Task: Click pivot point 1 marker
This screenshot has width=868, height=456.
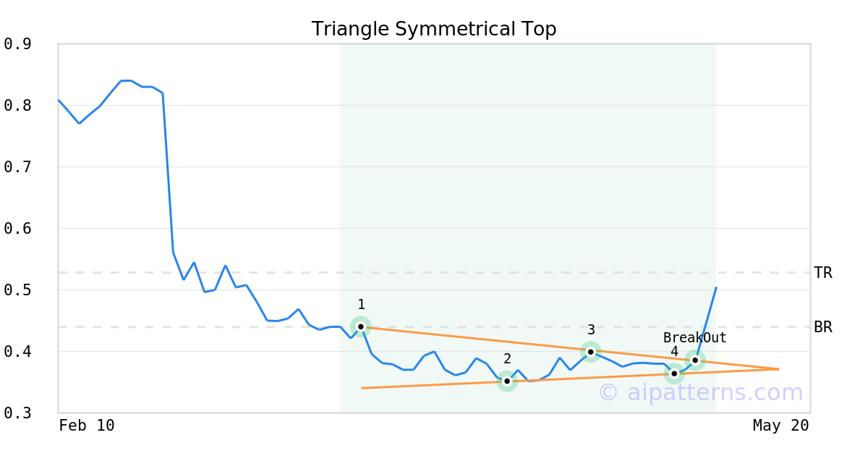Action: [361, 326]
